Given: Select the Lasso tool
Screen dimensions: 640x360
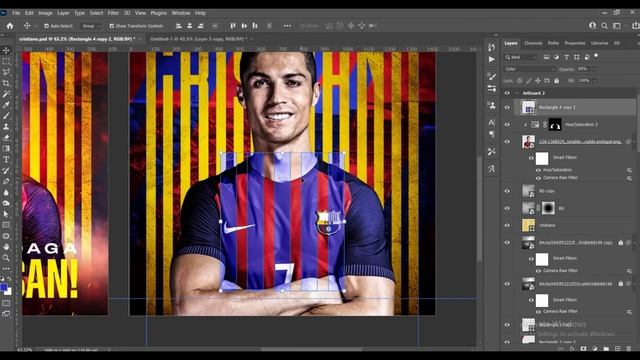Looking at the screenshot, I should coord(6,72).
